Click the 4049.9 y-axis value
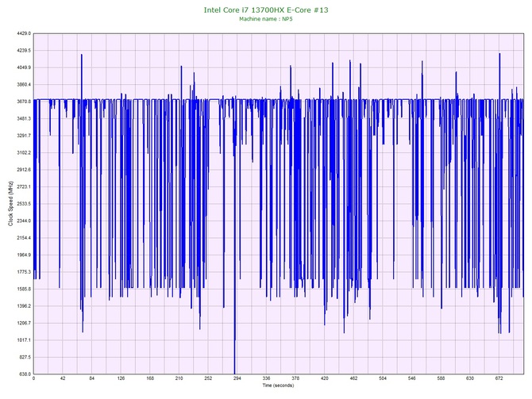Viewport: 532px width, 399px height. point(24,67)
